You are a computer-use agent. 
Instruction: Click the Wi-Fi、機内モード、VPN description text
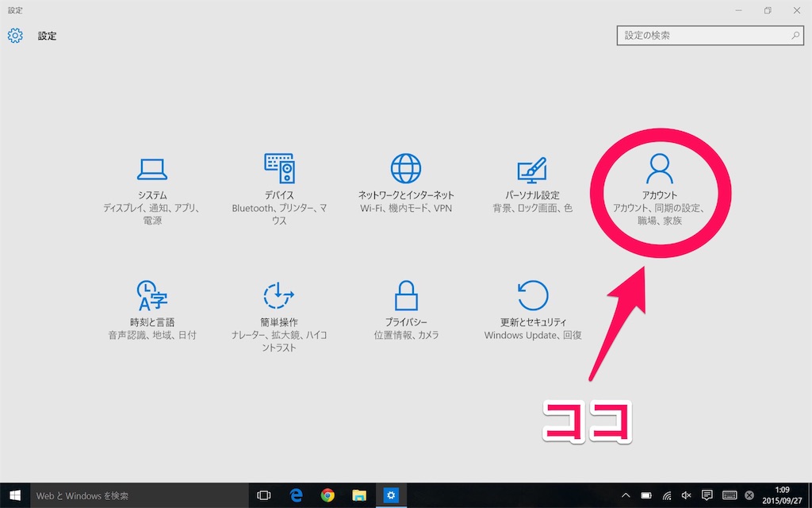(x=406, y=209)
